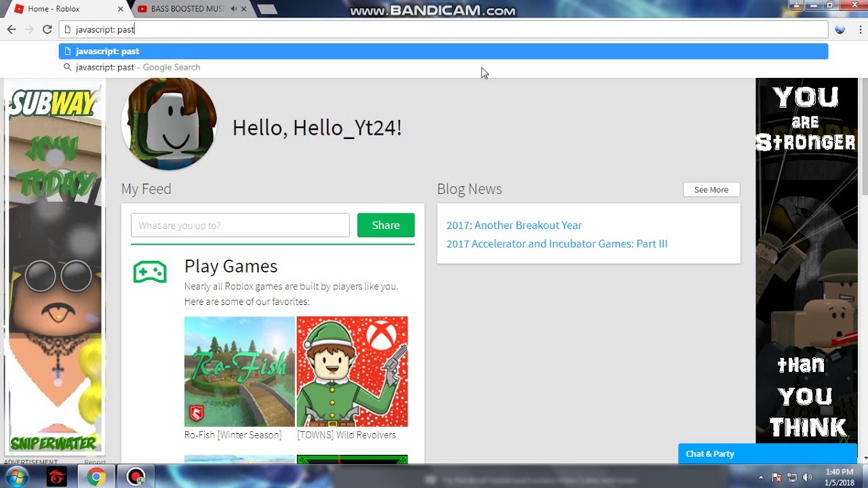Click the page icon in the address bar
The height and width of the screenshot is (488, 868).
pos(67,29)
